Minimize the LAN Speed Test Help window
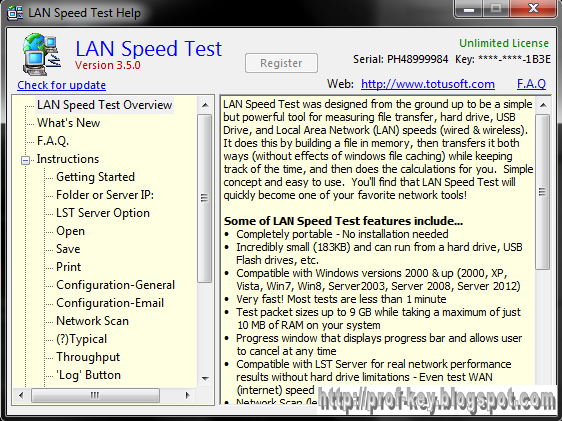 point(468,9)
